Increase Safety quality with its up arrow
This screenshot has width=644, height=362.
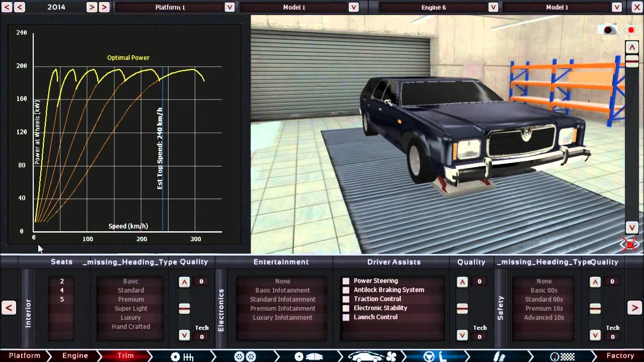595,282
